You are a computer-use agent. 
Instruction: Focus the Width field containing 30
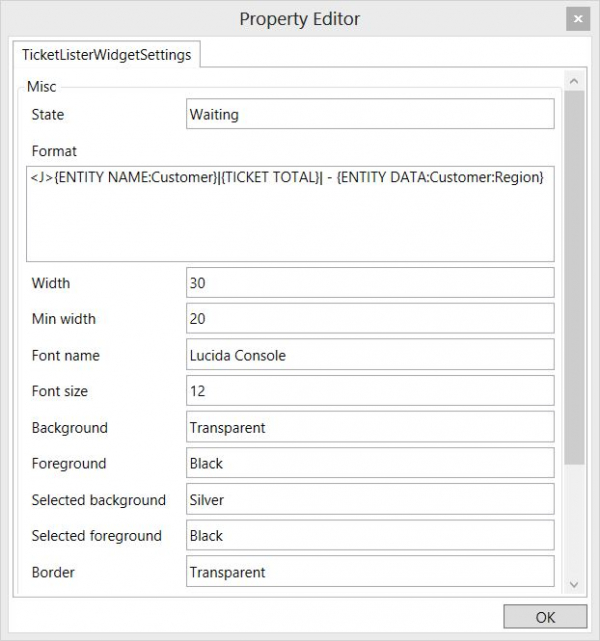[x=370, y=283]
